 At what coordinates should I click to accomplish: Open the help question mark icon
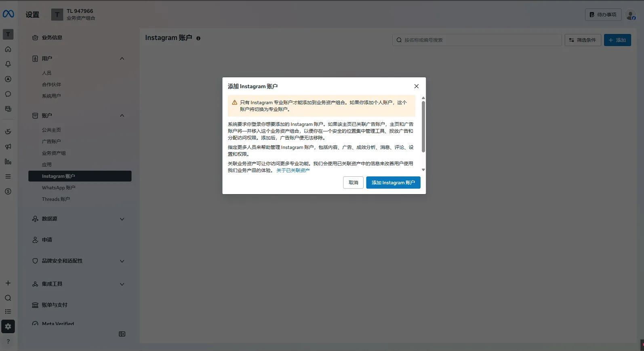pyautogui.click(x=8, y=341)
